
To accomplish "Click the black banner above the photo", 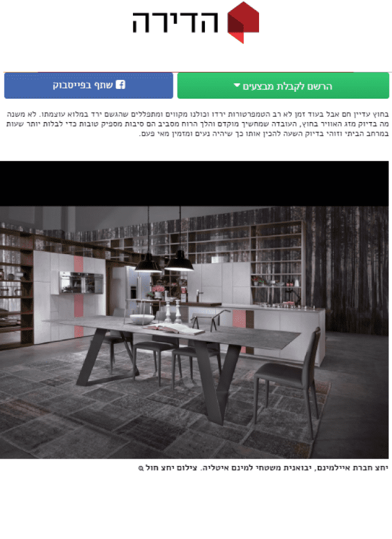I will click(x=194, y=184).
